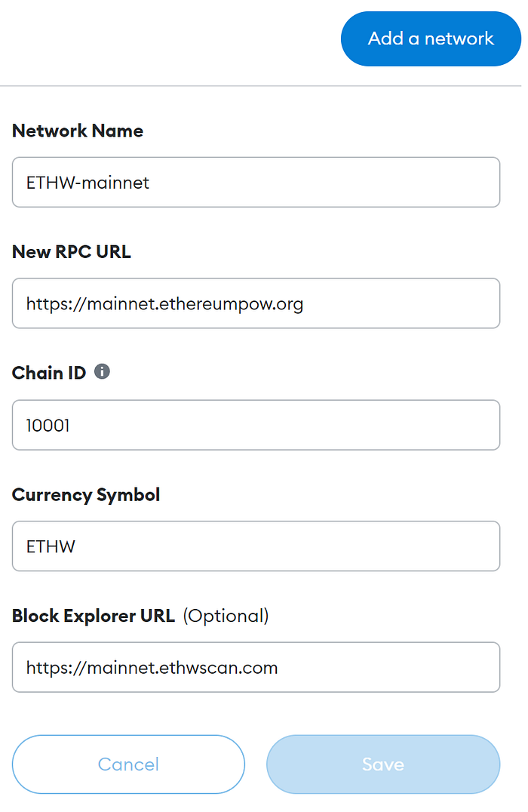Click the Network Name label
The height and width of the screenshot is (812, 528).
pyautogui.click(x=78, y=131)
